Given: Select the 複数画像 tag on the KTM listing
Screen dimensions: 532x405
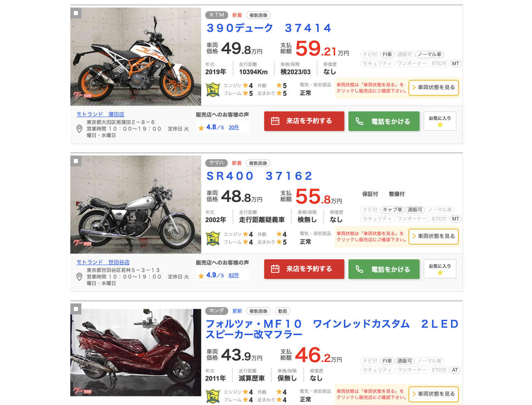Looking at the screenshot, I should [258, 15].
